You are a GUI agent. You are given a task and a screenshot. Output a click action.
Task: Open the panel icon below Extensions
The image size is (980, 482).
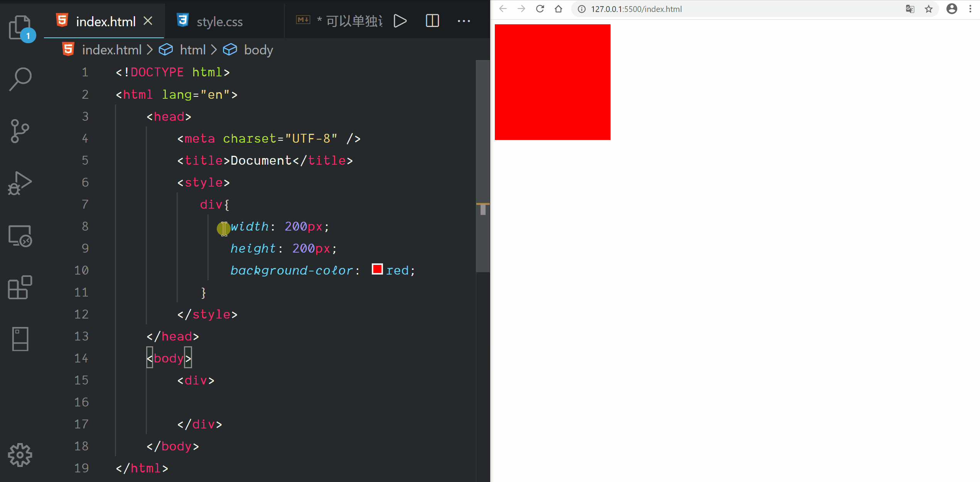20,339
